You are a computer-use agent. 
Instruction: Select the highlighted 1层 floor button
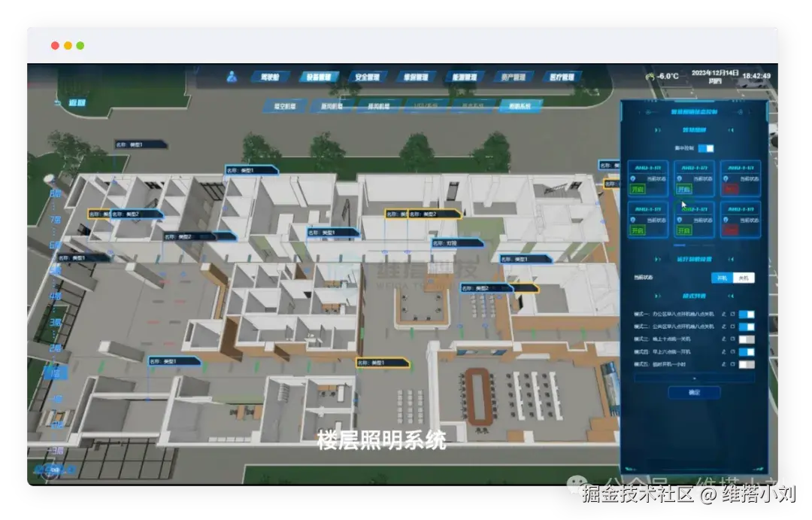point(56,373)
